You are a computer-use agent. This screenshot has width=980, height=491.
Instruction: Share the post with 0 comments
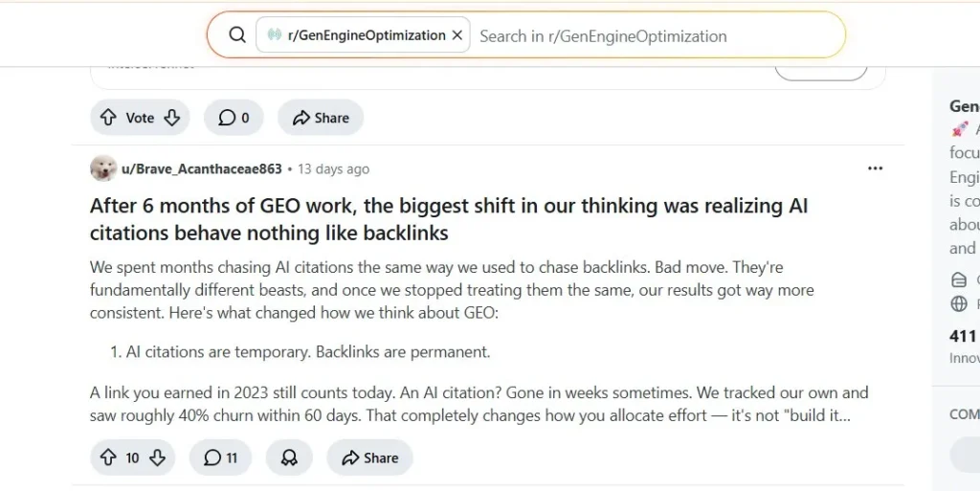coord(321,118)
